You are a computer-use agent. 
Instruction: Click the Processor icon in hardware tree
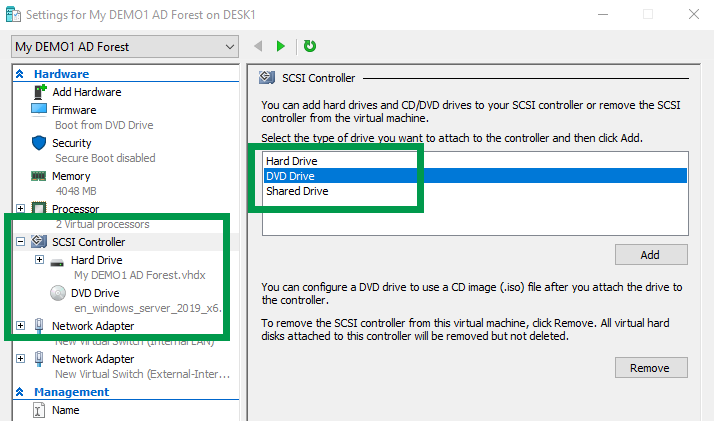coord(40,209)
